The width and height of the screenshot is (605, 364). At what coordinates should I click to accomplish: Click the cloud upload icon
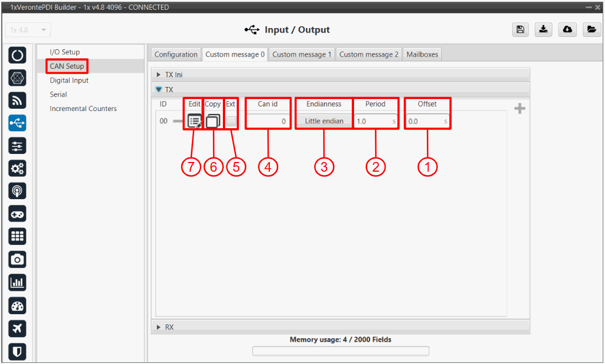pos(566,30)
